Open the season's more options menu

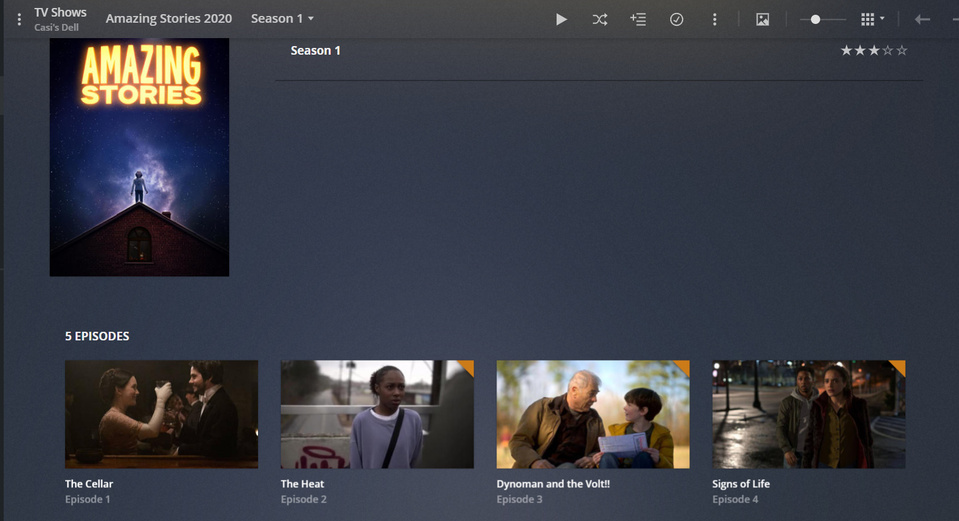(x=714, y=20)
